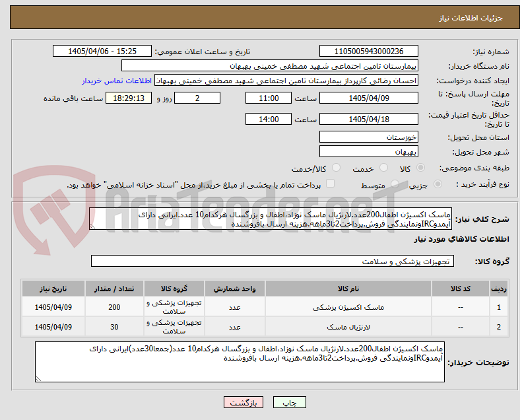The width and height of the screenshot is (520, 420).
Task: Click the جزئیات اطلاعات نیاز page header
Action: [471, 18]
